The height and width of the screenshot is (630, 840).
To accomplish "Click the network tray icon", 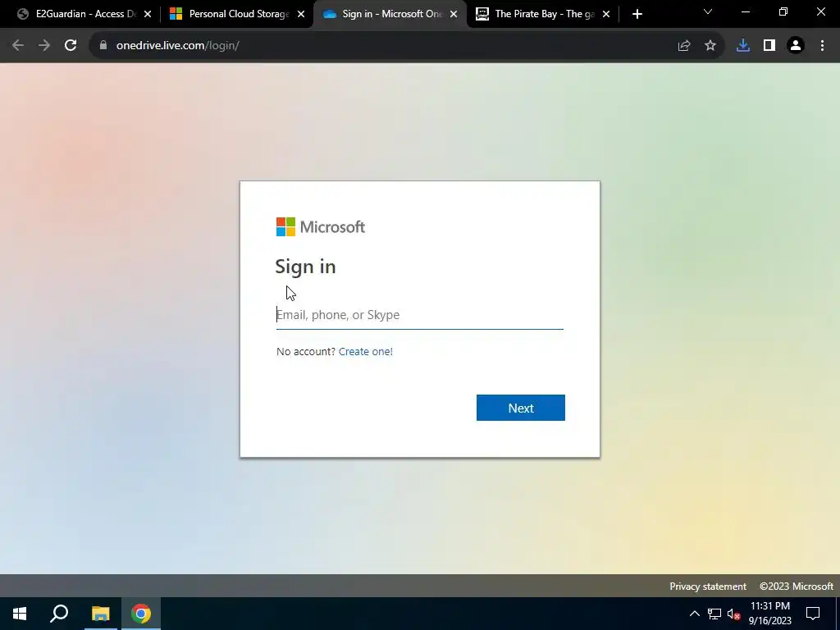I will 714,614.
